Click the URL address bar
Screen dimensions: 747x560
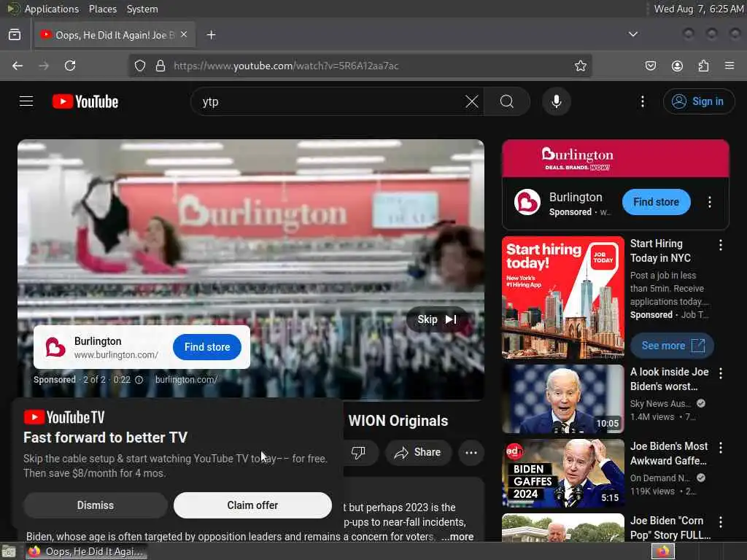click(x=360, y=66)
